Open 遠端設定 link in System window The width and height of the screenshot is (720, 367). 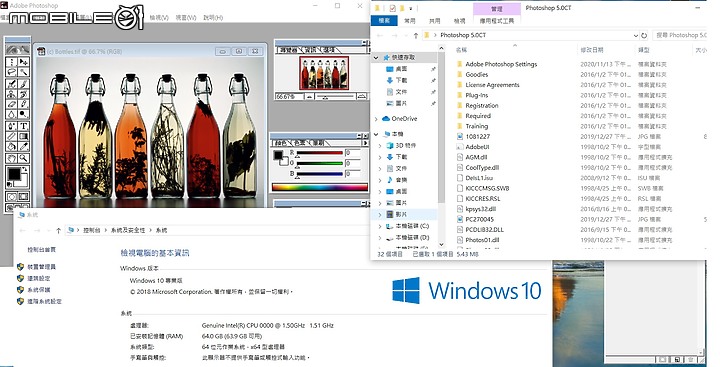pos(39,278)
